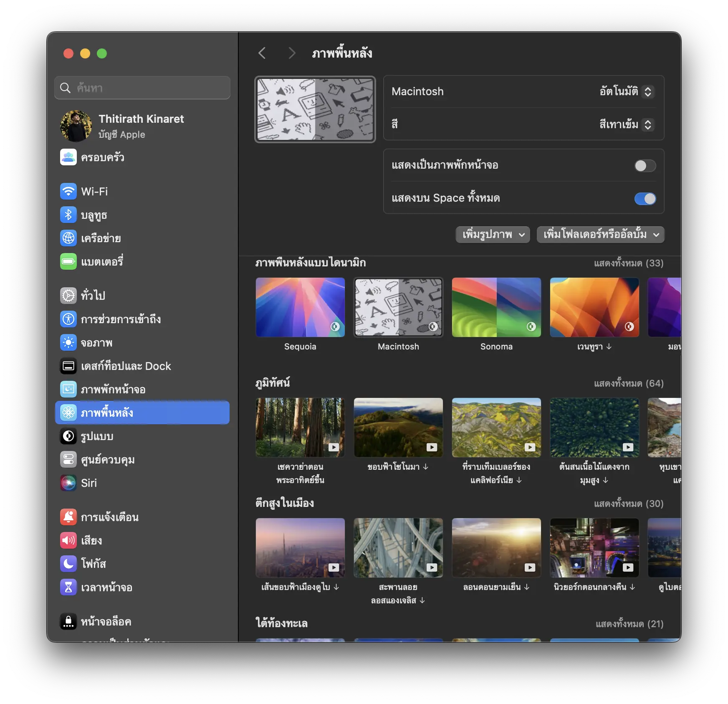Open the Macintosh appearance mode dropdown
728x704 pixels.
pyautogui.click(x=625, y=91)
